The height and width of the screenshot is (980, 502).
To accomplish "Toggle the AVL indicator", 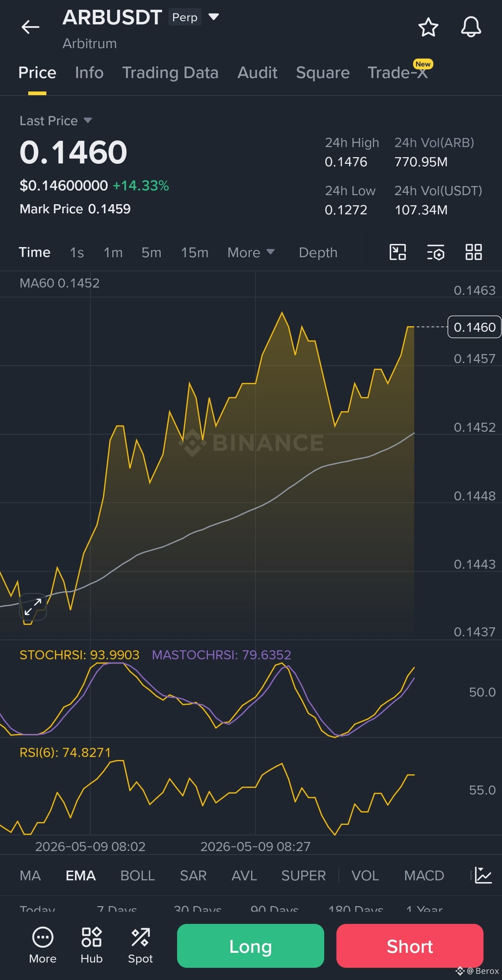I will tap(244, 875).
